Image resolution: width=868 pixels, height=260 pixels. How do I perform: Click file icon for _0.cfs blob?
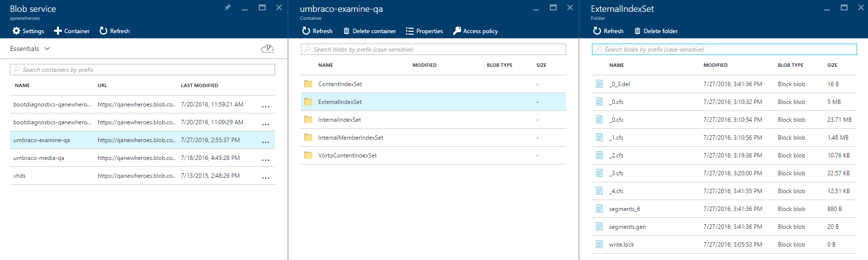point(599,102)
